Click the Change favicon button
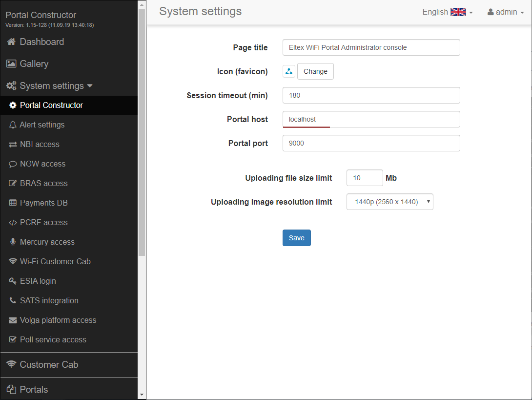The width and height of the screenshot is (532, 400). point(315,71)
